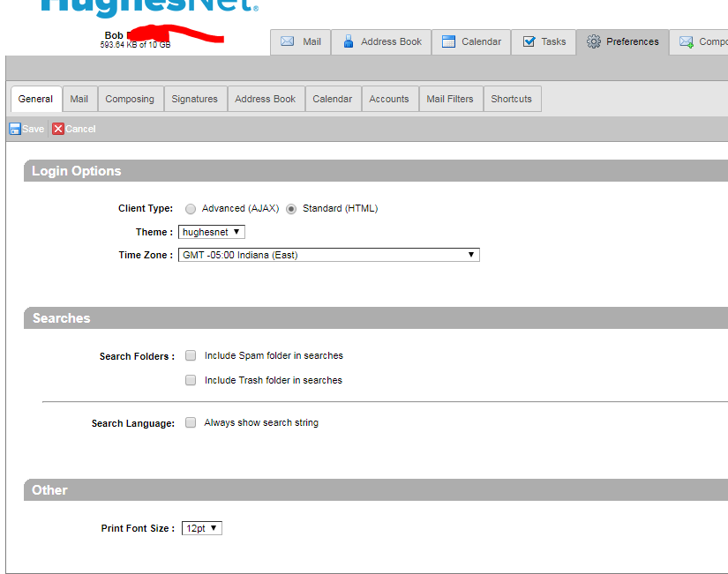Viewport: 728px width, 574px height.
Task: Enable Include Spam folder in searches
Action: click(x=191, y=356)
